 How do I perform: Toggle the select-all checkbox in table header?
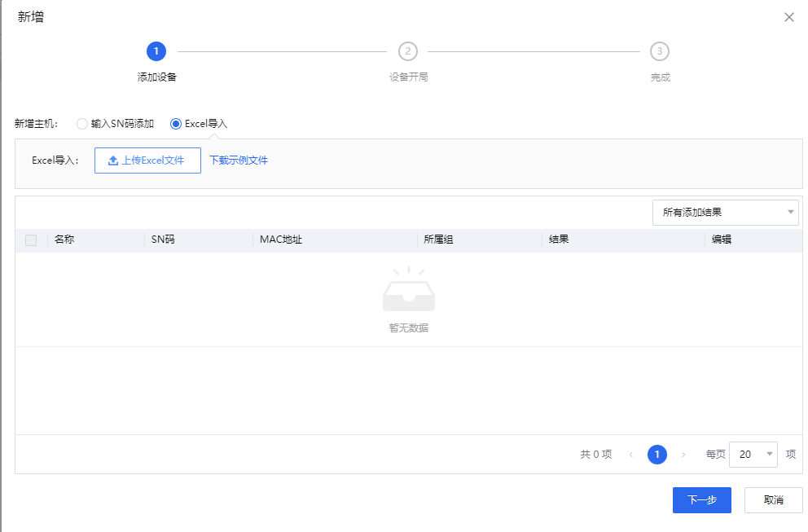(x=31, y=240)
